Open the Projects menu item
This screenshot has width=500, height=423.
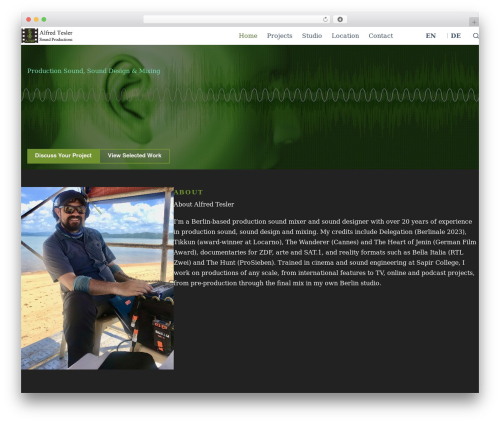(x=279, y=36)
